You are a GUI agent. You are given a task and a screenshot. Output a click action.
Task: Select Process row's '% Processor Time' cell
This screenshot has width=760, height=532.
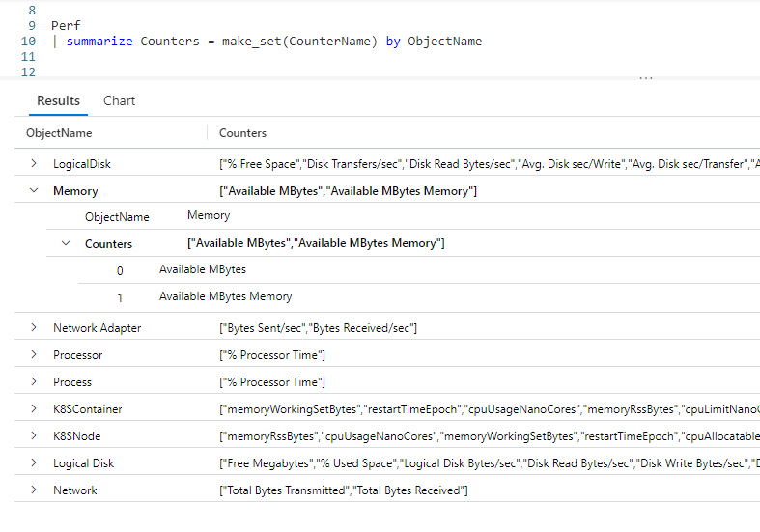pyautogui.click(x=272, y=381)
